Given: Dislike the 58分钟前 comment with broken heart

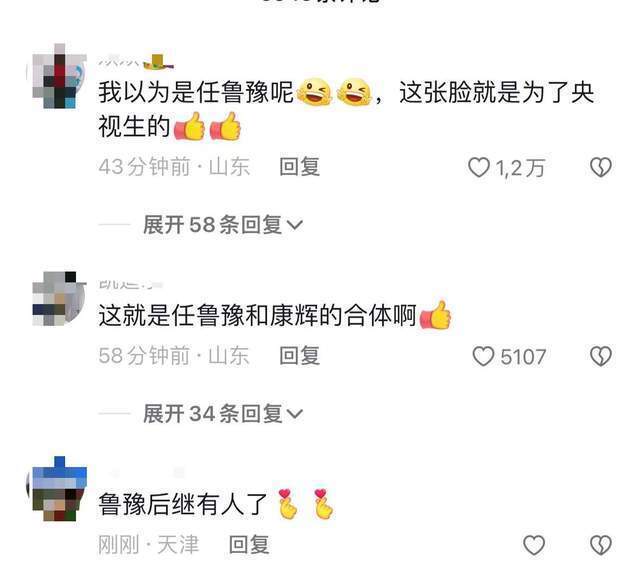Looking at the screenshot, I should [x=601, y=356].
